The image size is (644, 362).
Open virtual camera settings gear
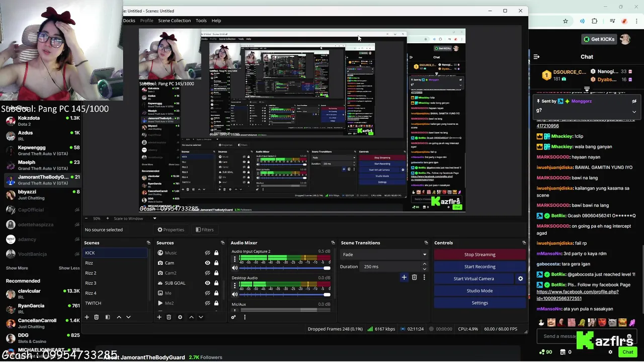[520, 279]
